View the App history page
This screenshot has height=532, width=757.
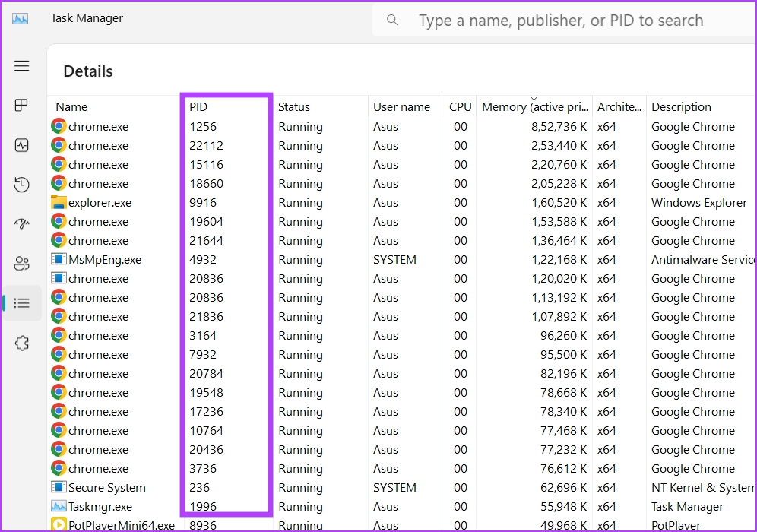click(x=22, y=184)
